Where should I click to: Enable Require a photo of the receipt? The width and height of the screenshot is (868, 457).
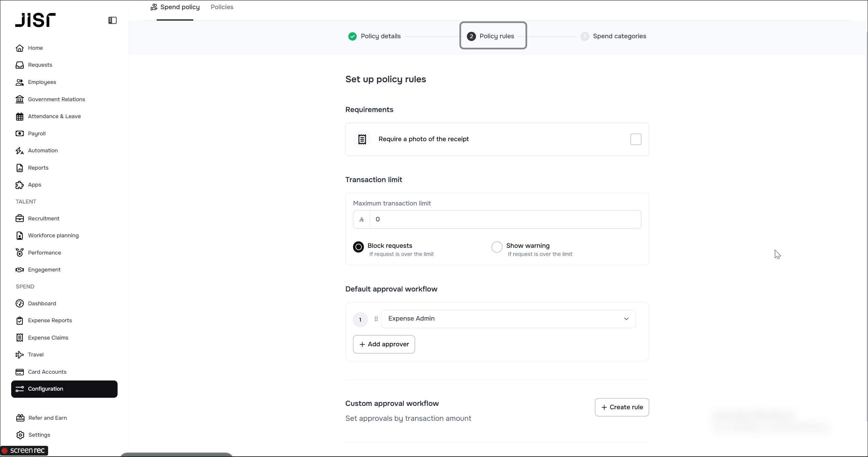636,139
